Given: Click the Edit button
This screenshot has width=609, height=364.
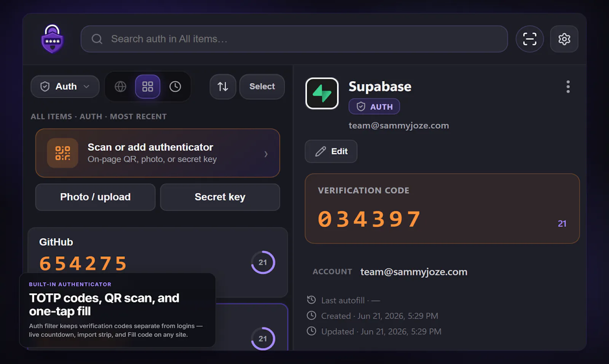Looking at the screenshot, I should pos(331,151).
